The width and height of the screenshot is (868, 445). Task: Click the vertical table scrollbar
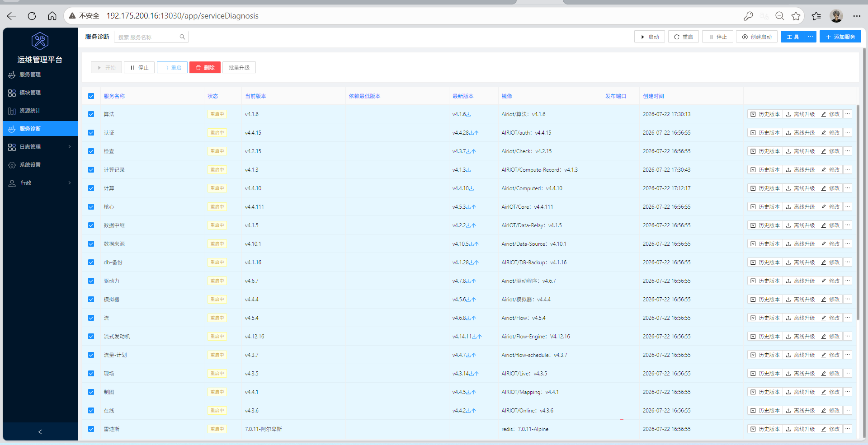click(858, 212)
